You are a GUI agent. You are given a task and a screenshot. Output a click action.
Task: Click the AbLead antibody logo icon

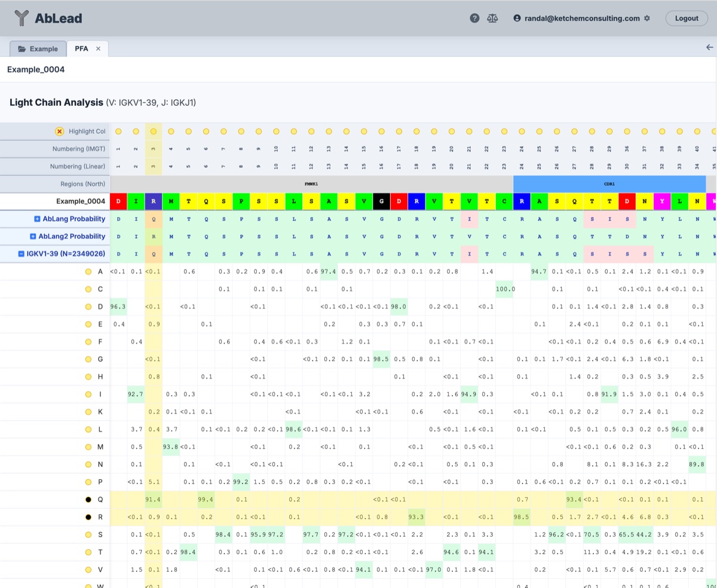[x=22, y=19]
